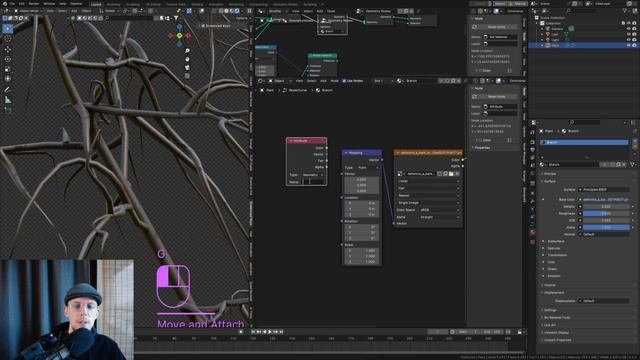Select the Transform tool in viewport toolbar
The image size is (640, 360).
pos(8,78)
